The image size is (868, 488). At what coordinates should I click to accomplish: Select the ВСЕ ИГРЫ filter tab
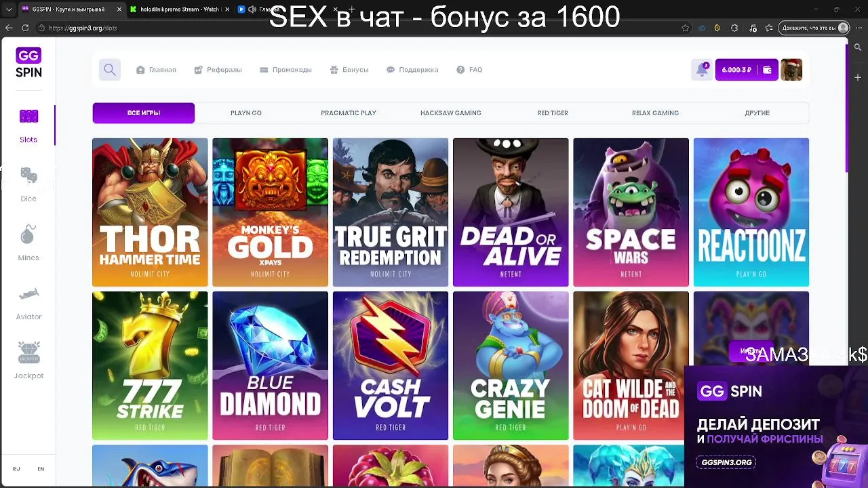144,113
